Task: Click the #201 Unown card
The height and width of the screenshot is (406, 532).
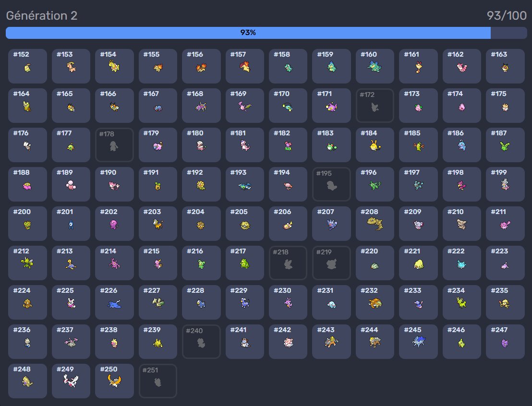Action: [x=71, y=224]
